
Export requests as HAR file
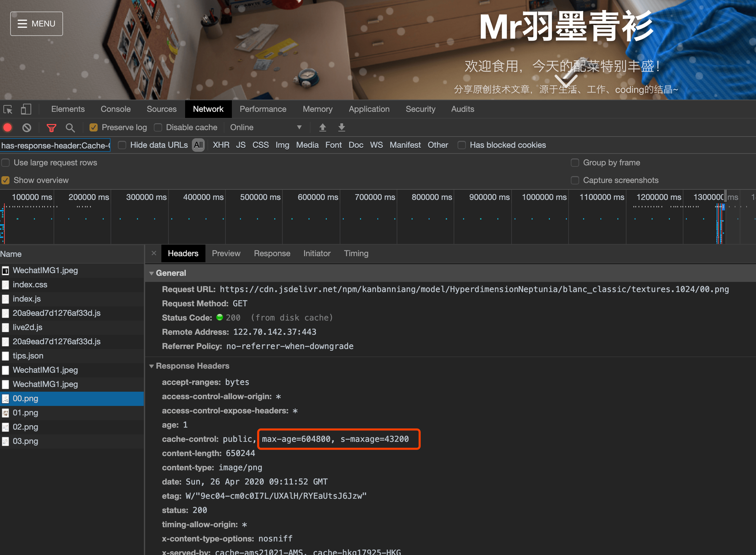[341, 127]
